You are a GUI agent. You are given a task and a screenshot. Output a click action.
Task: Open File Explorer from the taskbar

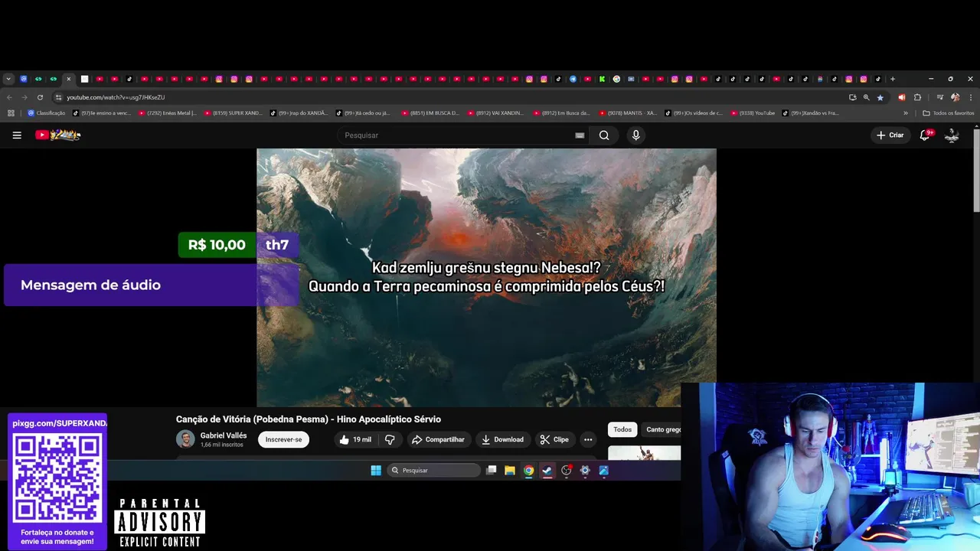click(510, 471)
